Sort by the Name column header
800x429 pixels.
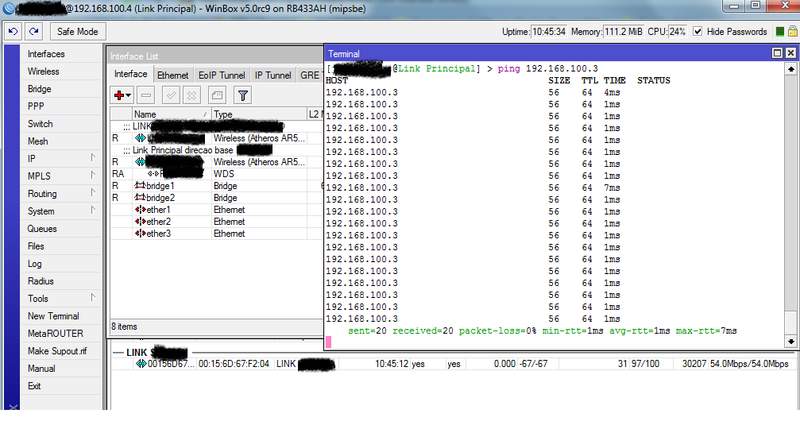(x=171, y=114)
